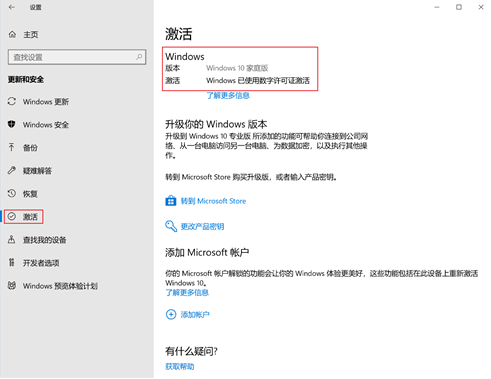Go to 恢复 settings
Screen dimensions: 491x379
click(30, 194)
